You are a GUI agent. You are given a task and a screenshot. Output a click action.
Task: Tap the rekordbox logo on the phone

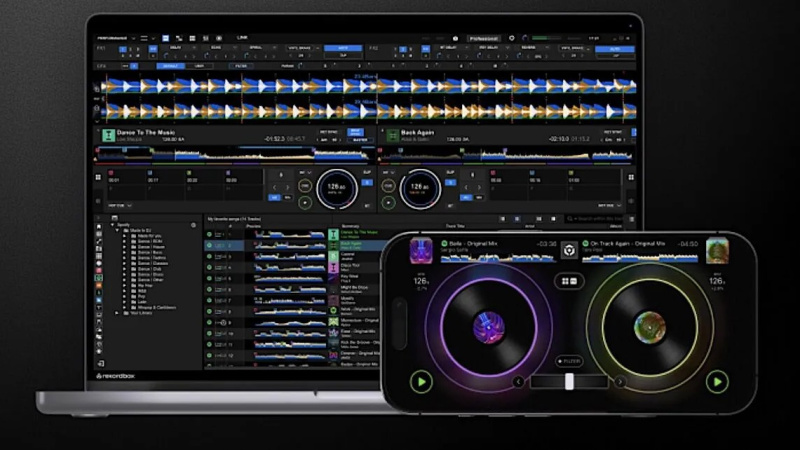coord(568,250)
